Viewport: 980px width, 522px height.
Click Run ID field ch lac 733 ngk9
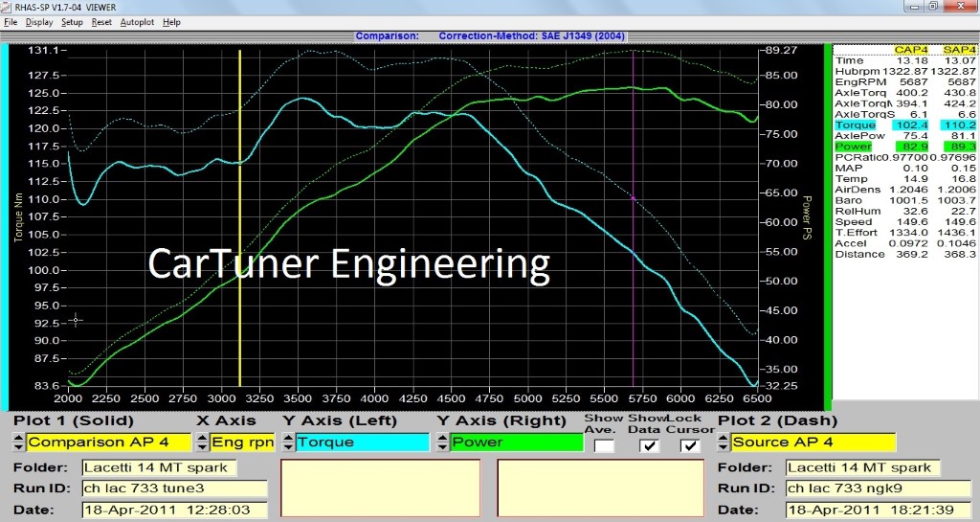[879, 488]
